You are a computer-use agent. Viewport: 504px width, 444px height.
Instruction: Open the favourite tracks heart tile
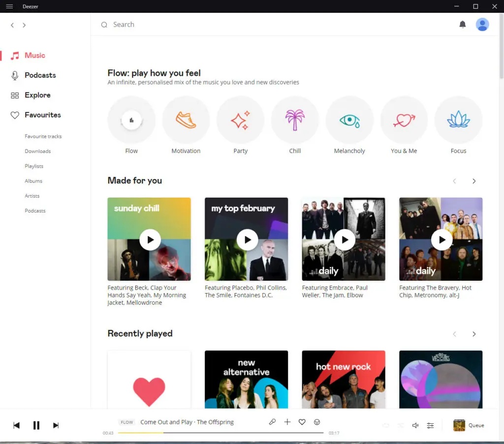point(149,380)
